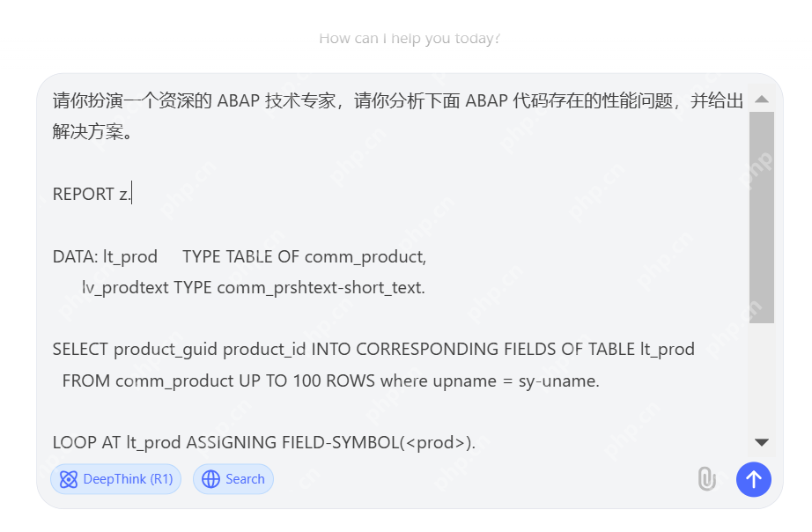
Task: Click the grey scrollbar thumb of the prompt box
Action: 762,216
